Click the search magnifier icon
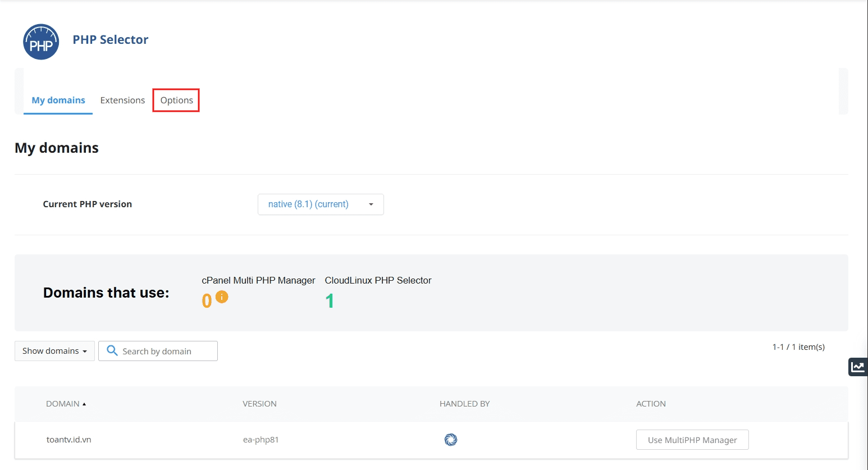This screenshot has height=470, width=868. (112, 350)
